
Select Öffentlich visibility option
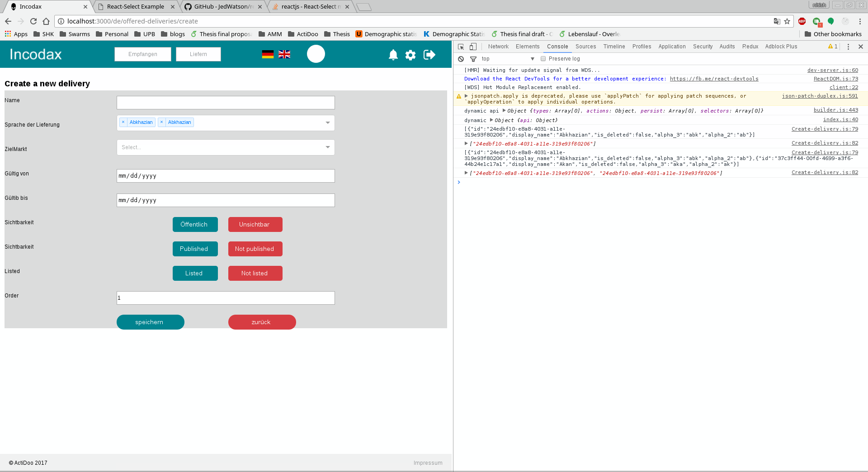tap(195, 224)
